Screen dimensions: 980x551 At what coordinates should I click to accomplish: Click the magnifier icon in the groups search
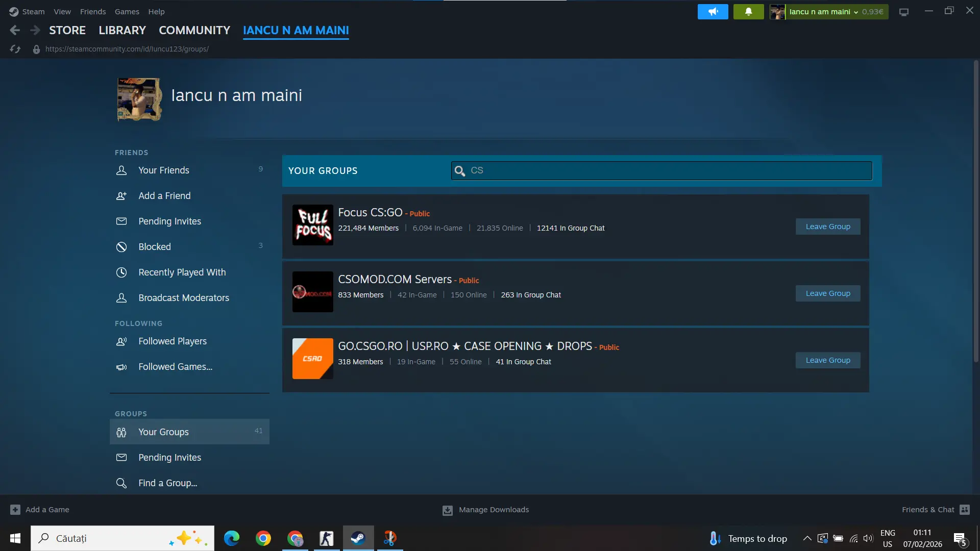pyautogui.click(x=460, y=171)
